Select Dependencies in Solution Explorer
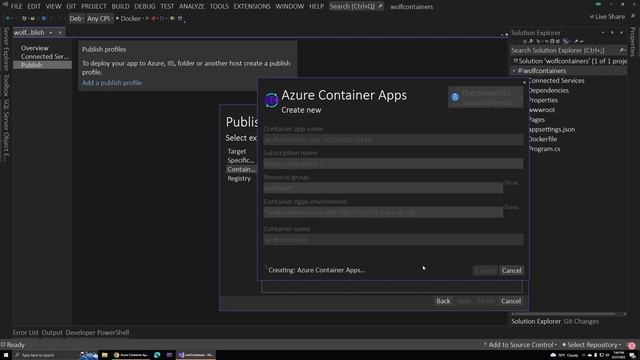The image size is (640, 360). coord(548,90)
